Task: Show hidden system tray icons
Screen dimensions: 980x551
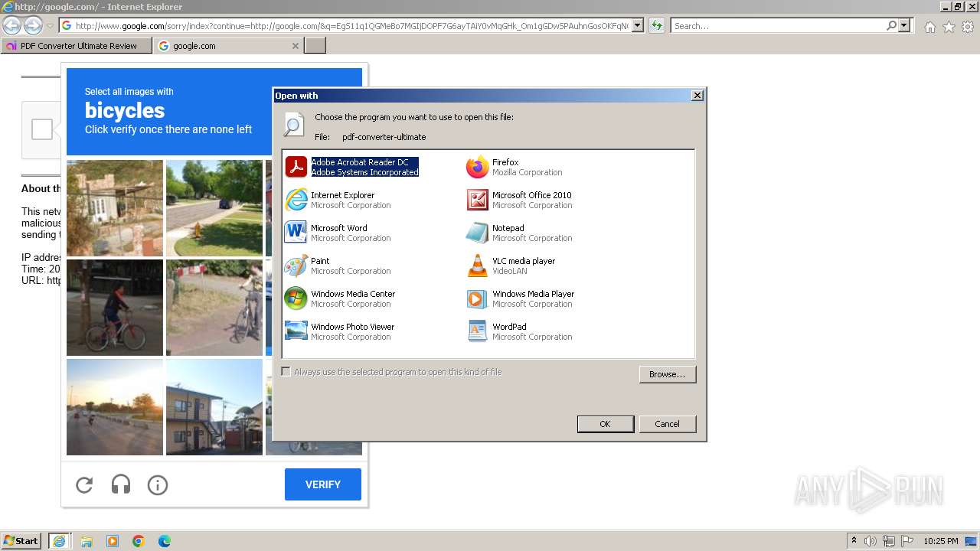Action: (854, 541)
